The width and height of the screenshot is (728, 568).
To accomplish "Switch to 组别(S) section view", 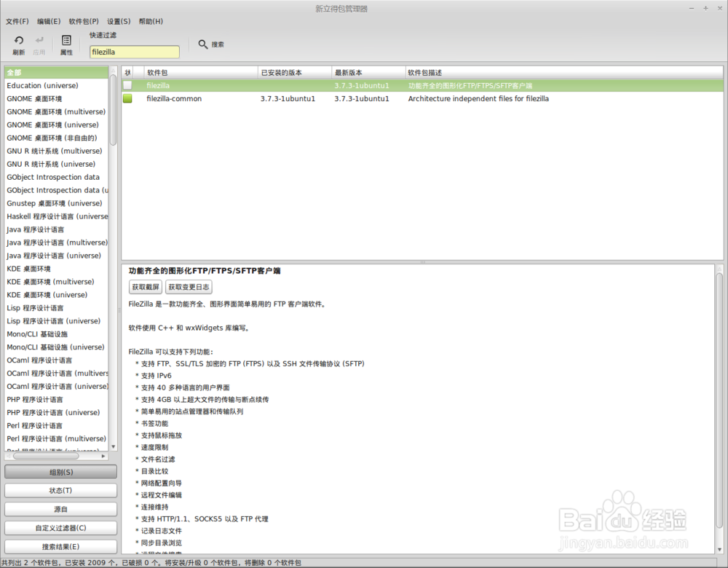I will (x=60, y=471).
